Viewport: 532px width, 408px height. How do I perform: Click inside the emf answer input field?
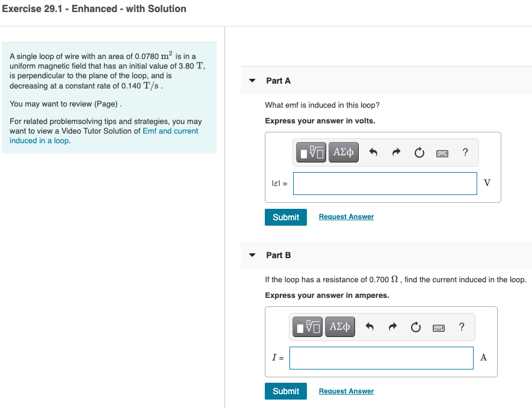(x=385, y=183)
